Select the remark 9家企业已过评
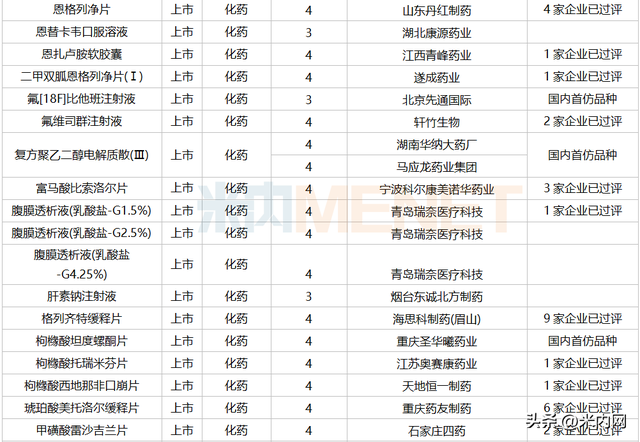This screenshot has height=442, width=640. tap(582, 319)
